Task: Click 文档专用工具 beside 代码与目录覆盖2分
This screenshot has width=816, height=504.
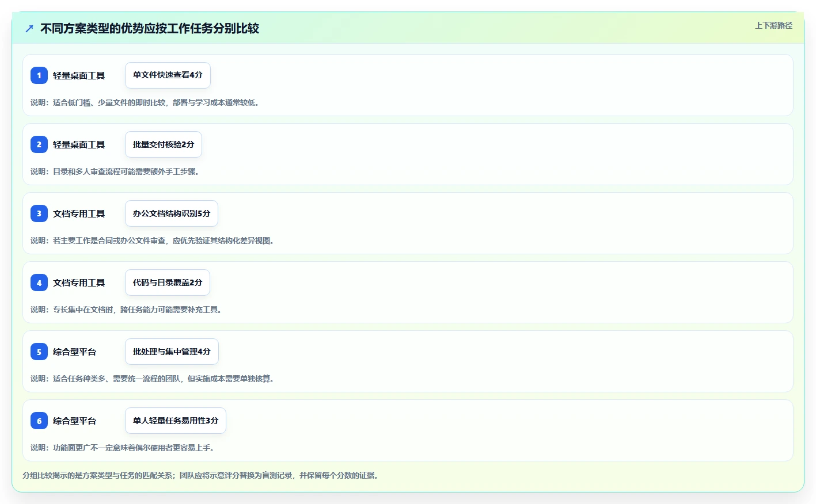Action: (79, 282)
